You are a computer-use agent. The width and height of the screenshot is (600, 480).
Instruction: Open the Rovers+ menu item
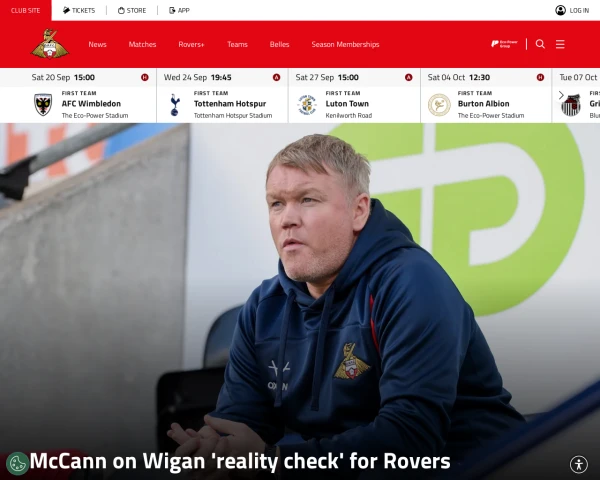191,44
